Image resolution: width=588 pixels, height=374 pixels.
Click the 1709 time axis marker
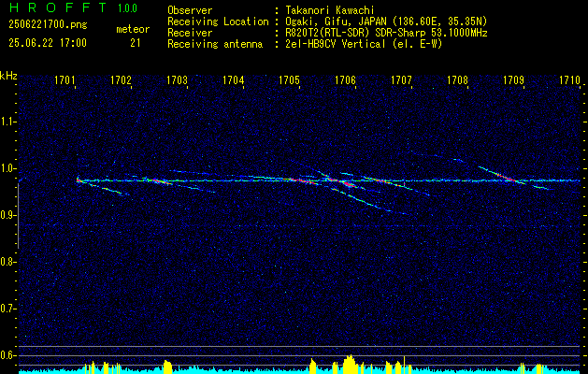point(513,79)
